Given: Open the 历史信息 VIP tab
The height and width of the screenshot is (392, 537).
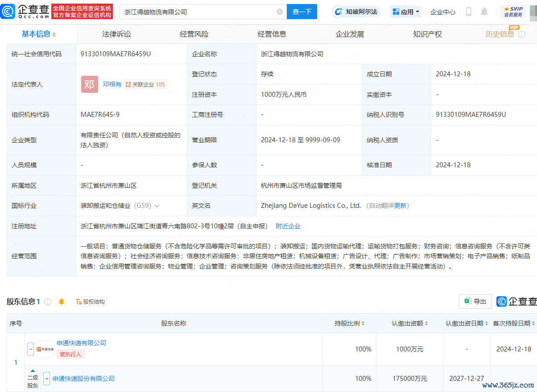Looking at the screenshot, I should [x=500, y=34].
